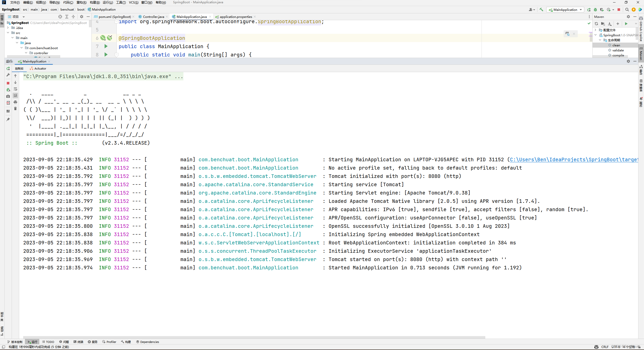This screenshot has width=644, height=350.
Task: Disable scroll to end in the console
Action: click(x=15, y=96)
